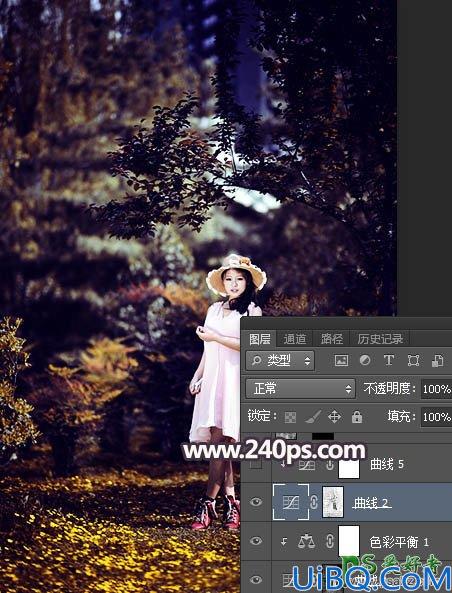Click the clipping arrow on 色彩平衡 1
This screenshot has height=593, width=452.
(x=284, y=542)
